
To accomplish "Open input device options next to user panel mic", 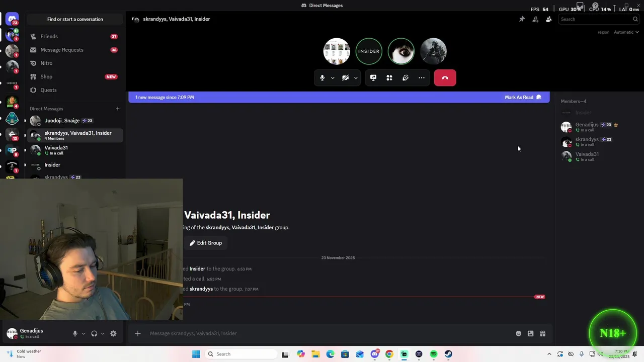I will [x=84, y=333].
